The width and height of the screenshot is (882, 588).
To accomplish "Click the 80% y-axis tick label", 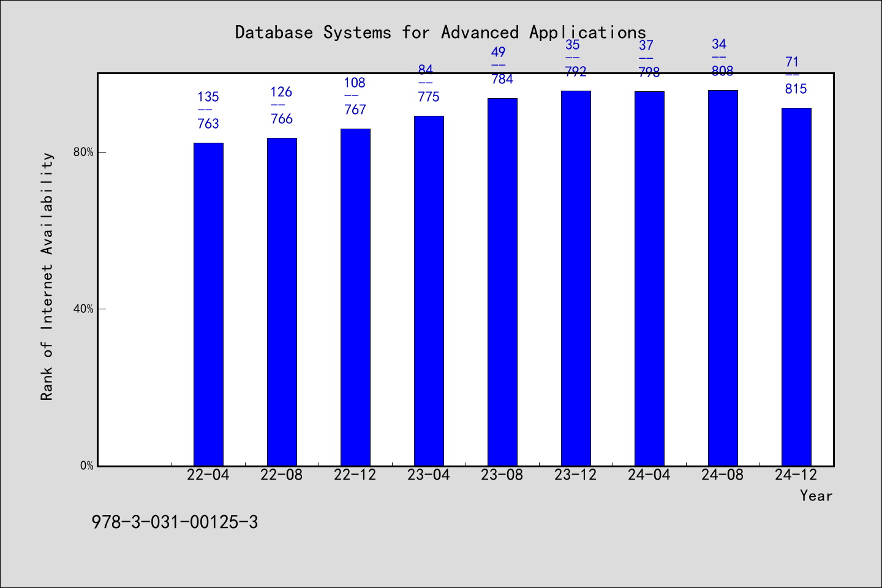I will point(83,152).
